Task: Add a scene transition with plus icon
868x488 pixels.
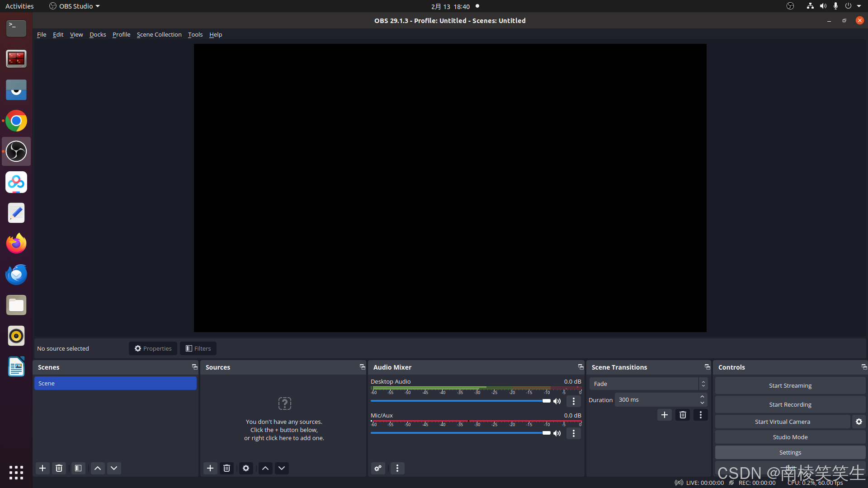Action: pyautogui.click(x=664, y=415)
